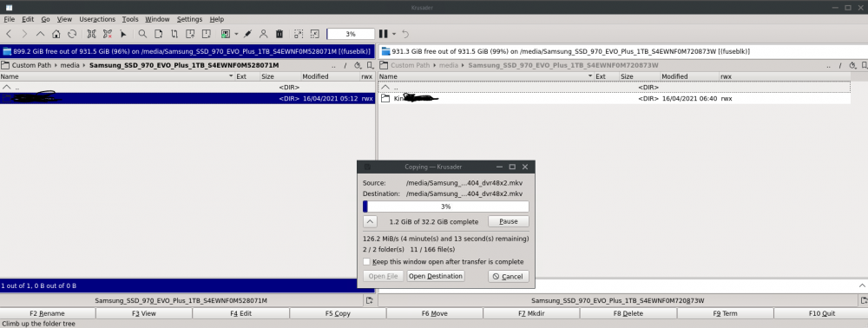Click F7 Mkdir function button

531,313
